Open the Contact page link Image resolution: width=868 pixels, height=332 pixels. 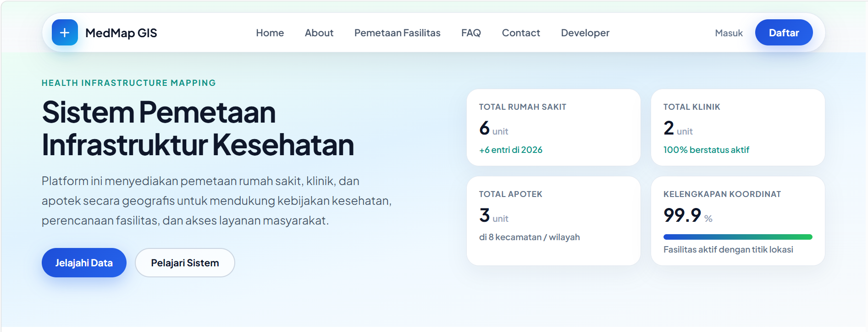pos(521,33)
